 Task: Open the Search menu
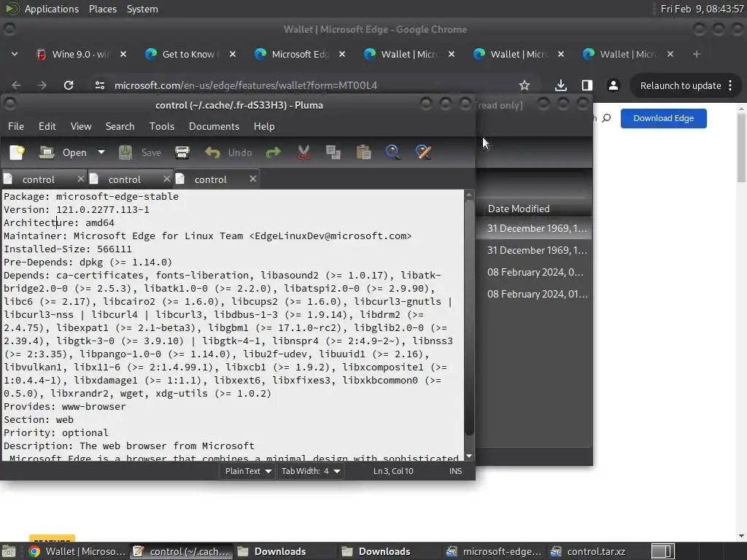coord(120,126)
